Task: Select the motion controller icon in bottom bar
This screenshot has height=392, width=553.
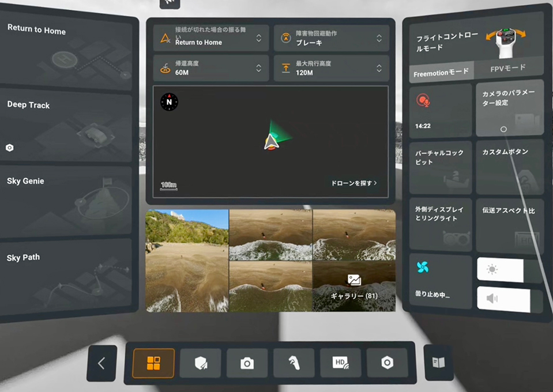Action: coord(294,363)
